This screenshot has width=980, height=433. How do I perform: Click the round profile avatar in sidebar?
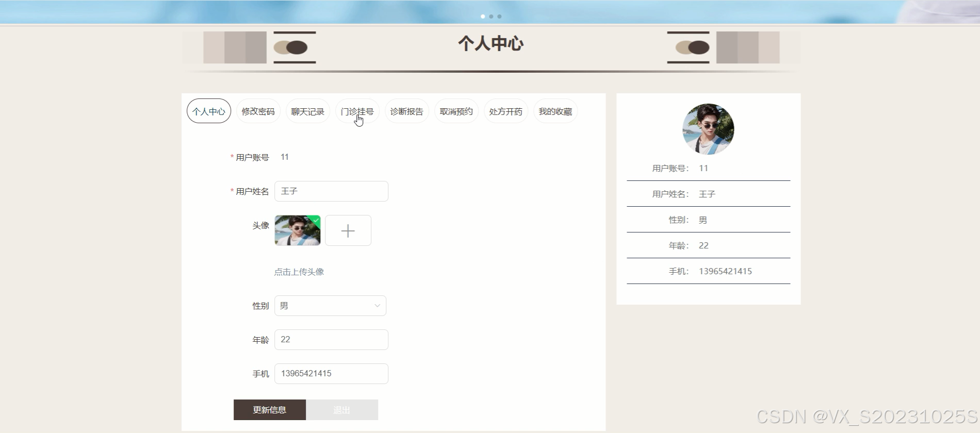pos(708,129)
